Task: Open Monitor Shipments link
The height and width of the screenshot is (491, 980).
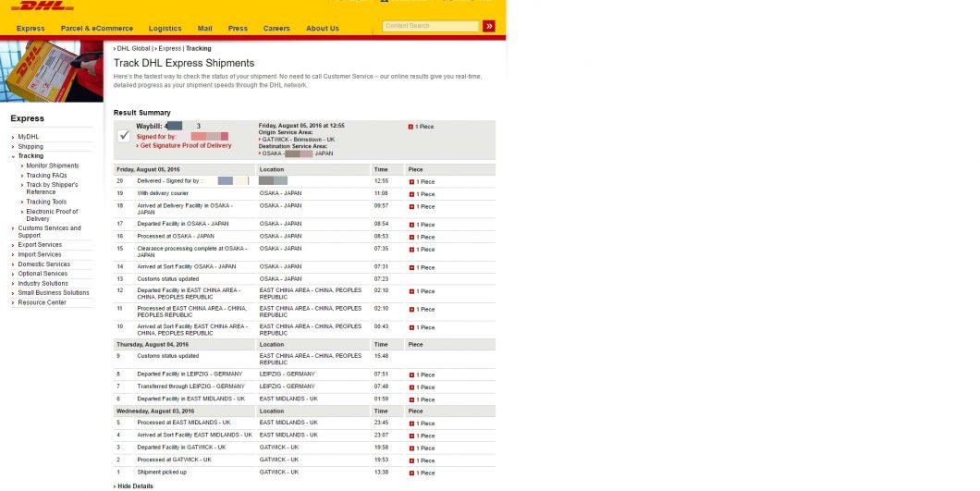Action: [x=53, y=166]
